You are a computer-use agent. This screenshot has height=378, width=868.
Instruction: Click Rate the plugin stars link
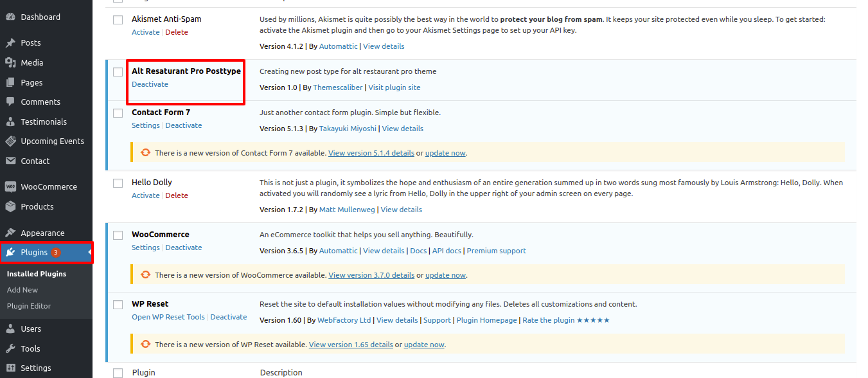coord(566,320)
